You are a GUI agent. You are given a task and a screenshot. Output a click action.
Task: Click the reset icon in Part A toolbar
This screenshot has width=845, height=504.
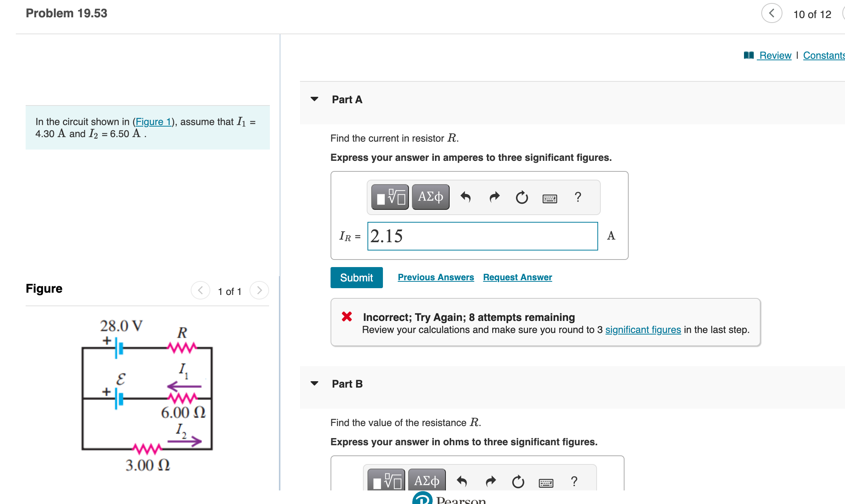pyautogui.click(x=522, y=197)
